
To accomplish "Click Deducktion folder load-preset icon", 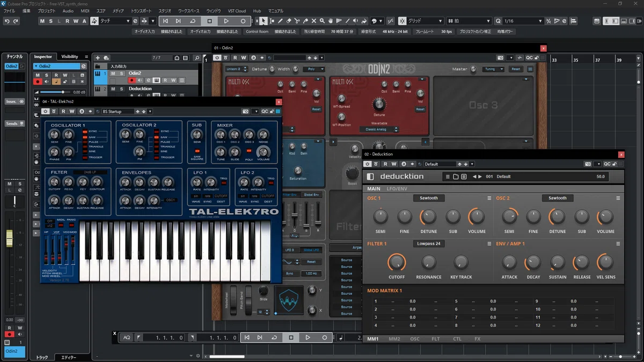I will tap(456, 176).
